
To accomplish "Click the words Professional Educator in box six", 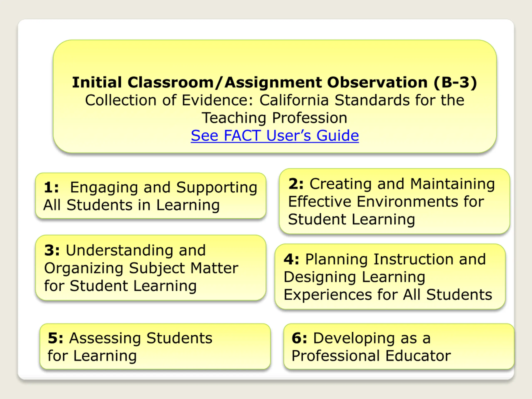I will pos(371,356).
